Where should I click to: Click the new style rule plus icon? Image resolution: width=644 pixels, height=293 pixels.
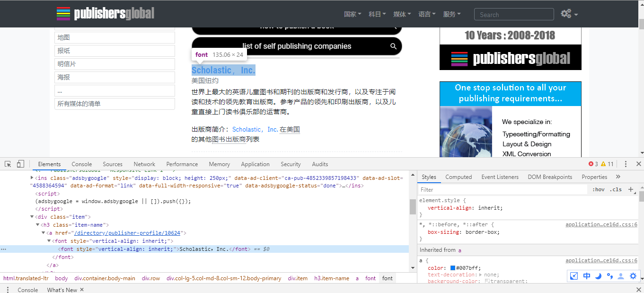[630, 189]
